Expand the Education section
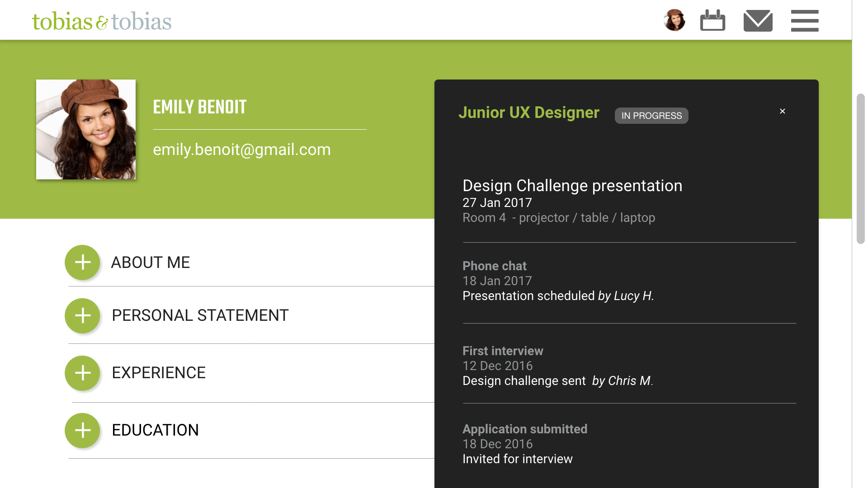 pos(82,431)
